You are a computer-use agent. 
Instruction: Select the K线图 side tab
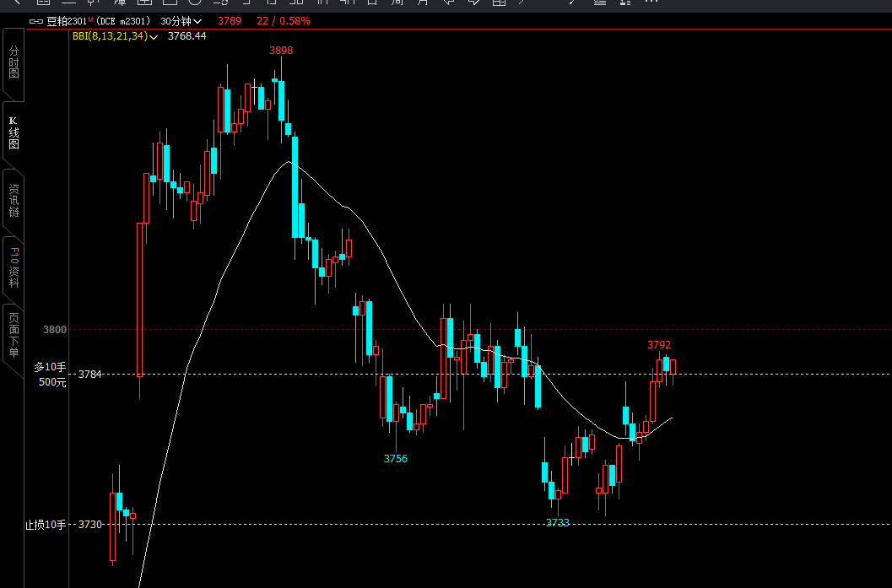pos(14,132)
